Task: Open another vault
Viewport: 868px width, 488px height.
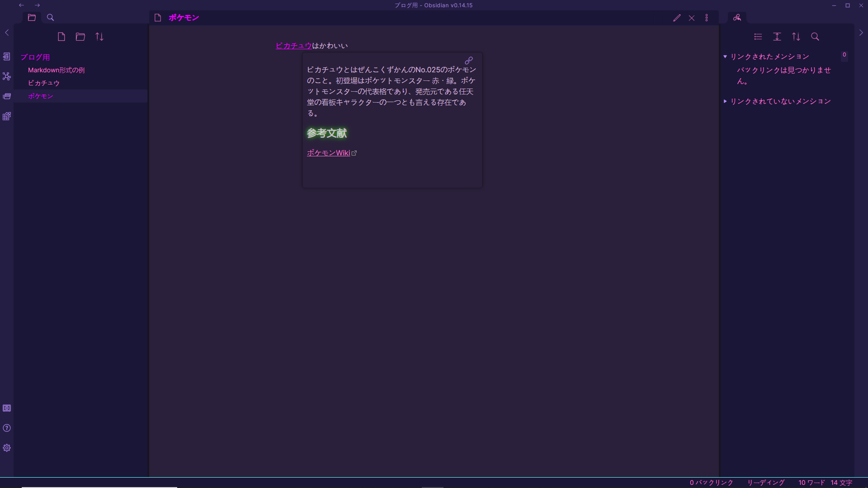Action: 7,408
